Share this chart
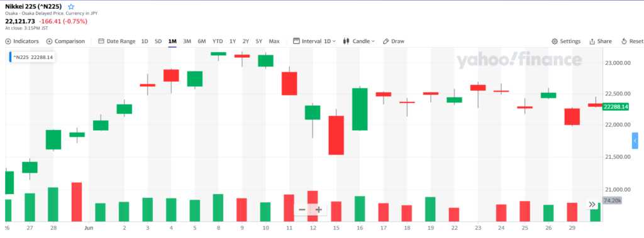The image size is (644, 238). pyautogui.click(x=601, y=41)
